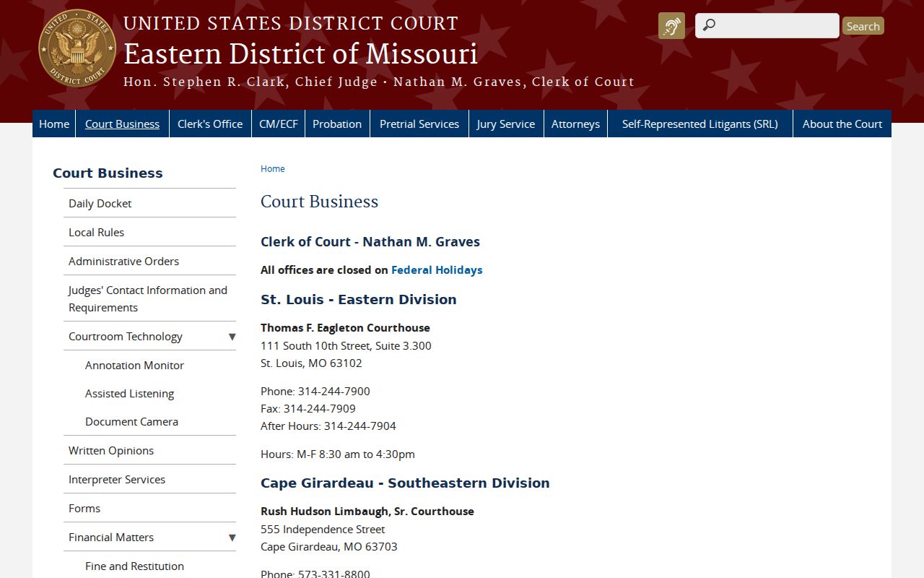The width and height of the screenshot is (924, 578).
Task: Open Interpreter Services sidebar link
Action: point(117,479)
